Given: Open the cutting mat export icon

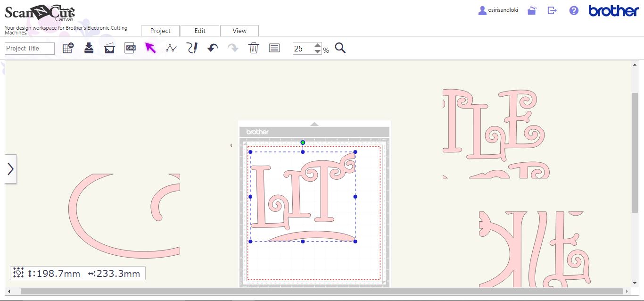Looking at the screenshot, I should [x=109, y=48].
